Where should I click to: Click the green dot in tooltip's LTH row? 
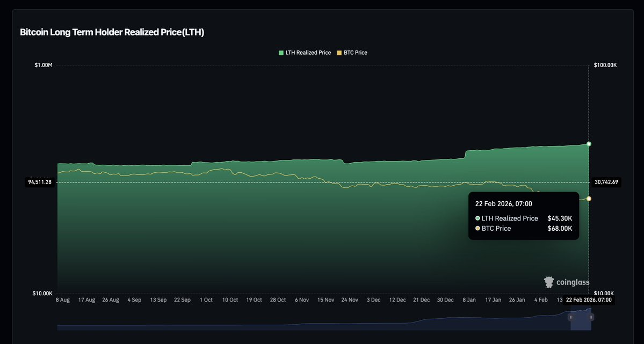[x=477, y=218]
